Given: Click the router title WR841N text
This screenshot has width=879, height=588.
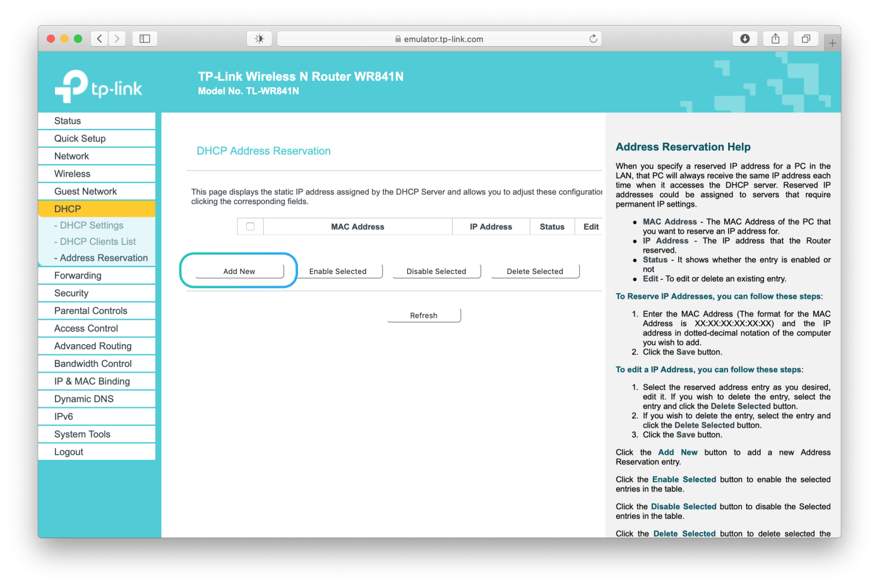Looking at the screenshot, I should pos(301,76).
